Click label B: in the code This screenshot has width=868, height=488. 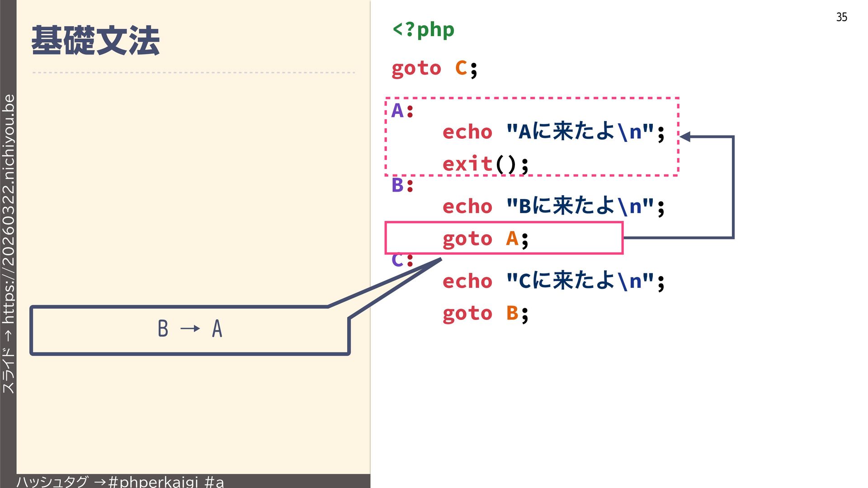tap(402, 185)
